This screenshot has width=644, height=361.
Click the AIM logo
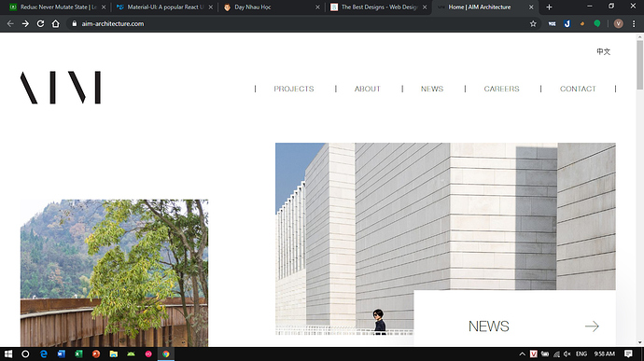pos(61,87)
